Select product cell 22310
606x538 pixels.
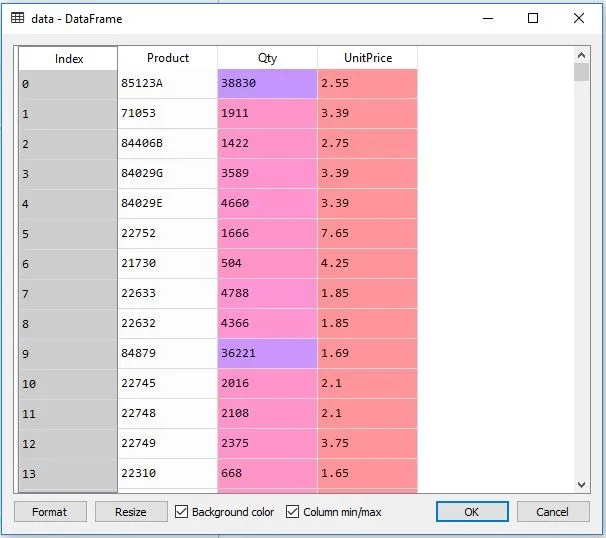point(168,473)
